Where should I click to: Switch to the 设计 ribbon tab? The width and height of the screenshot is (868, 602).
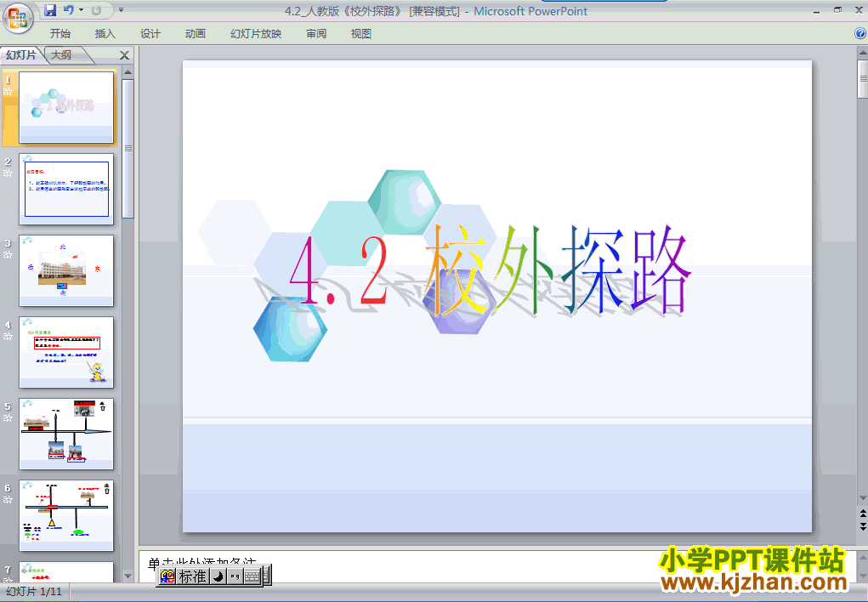[150, 34]
